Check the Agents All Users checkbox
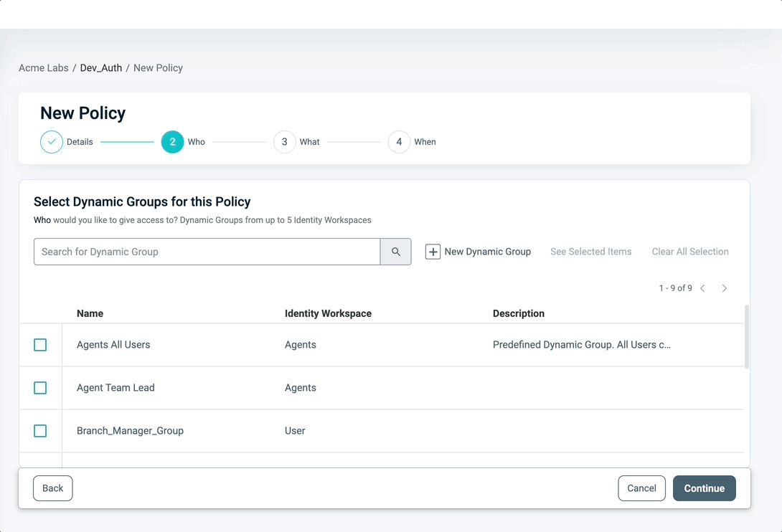This screenshot has width=782, height=532. [x=40, y=345]
